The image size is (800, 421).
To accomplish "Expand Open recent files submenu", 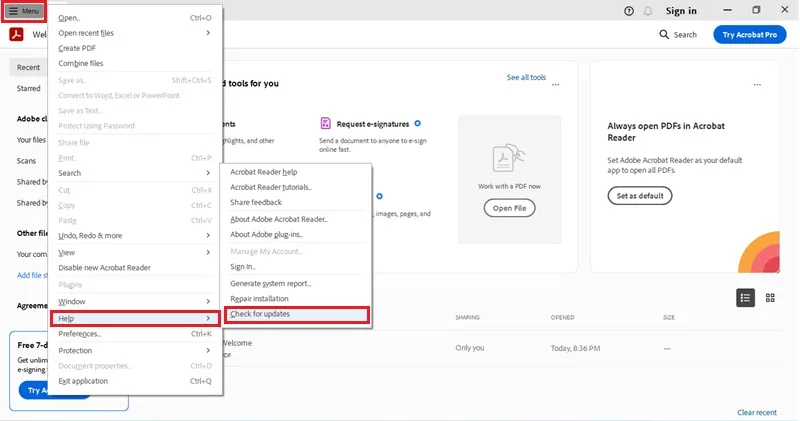I will point(208,33).
